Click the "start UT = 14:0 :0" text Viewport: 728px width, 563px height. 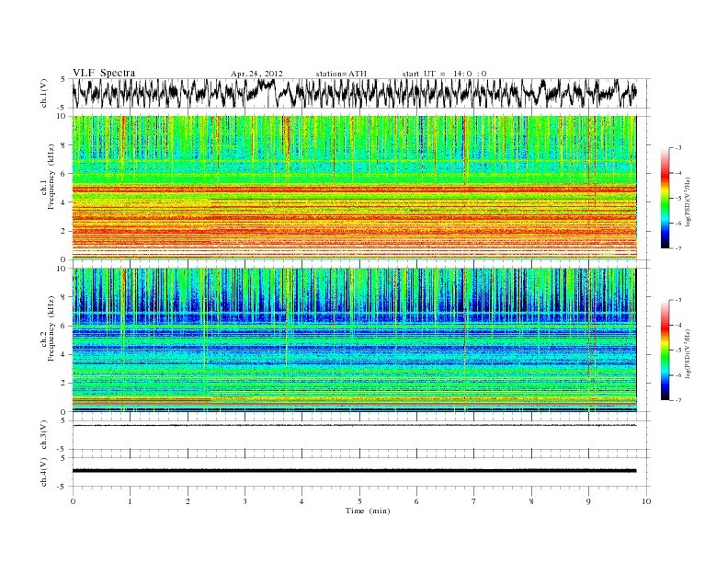tap(444, 74)
